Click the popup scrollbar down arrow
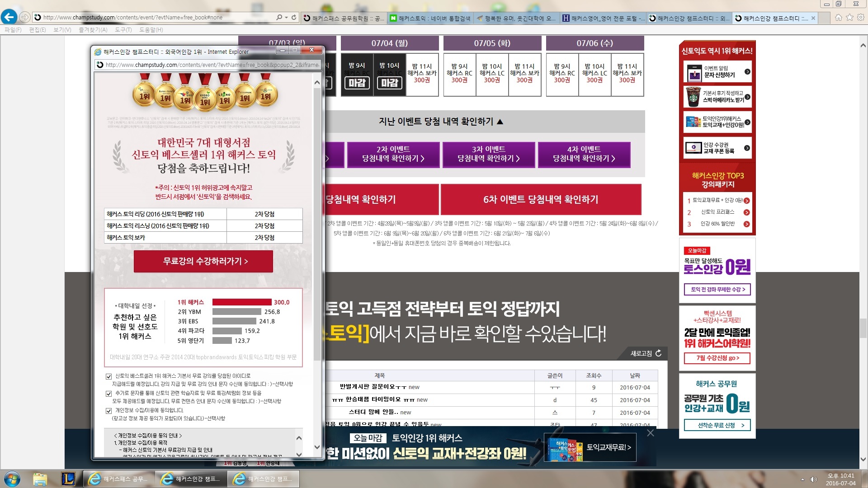The width and height of the screenshot is (868, 488). pyautogui.click(x=317, y=447)
